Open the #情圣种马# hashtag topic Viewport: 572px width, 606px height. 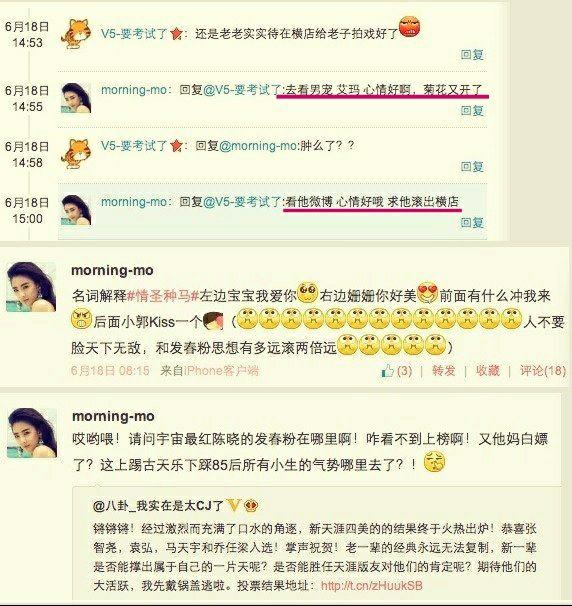pyautogui.click(x=163, y=296)
